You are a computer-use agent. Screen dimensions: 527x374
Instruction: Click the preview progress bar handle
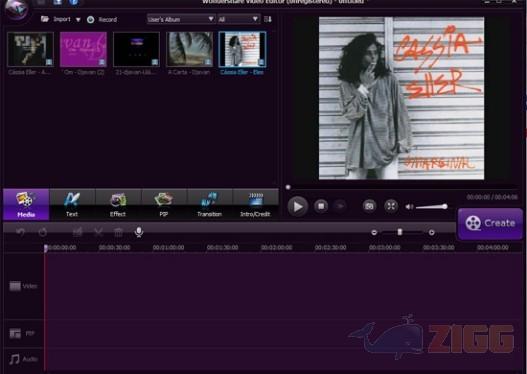tap(288, 187)
